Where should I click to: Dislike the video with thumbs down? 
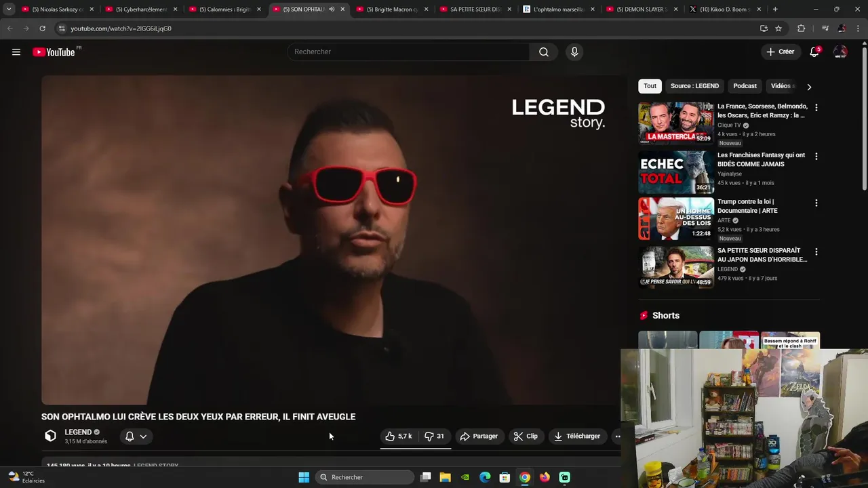434,436
